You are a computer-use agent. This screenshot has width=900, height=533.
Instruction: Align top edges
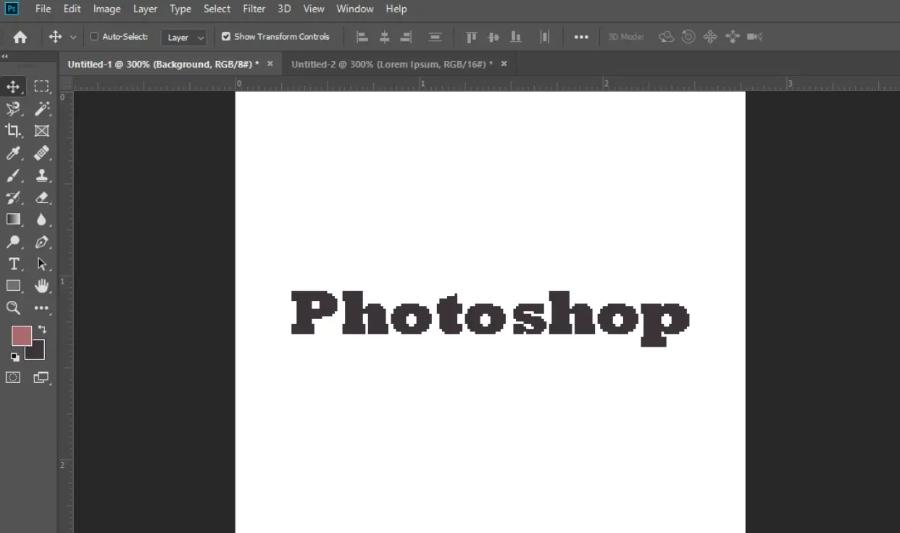coord(471,37)
